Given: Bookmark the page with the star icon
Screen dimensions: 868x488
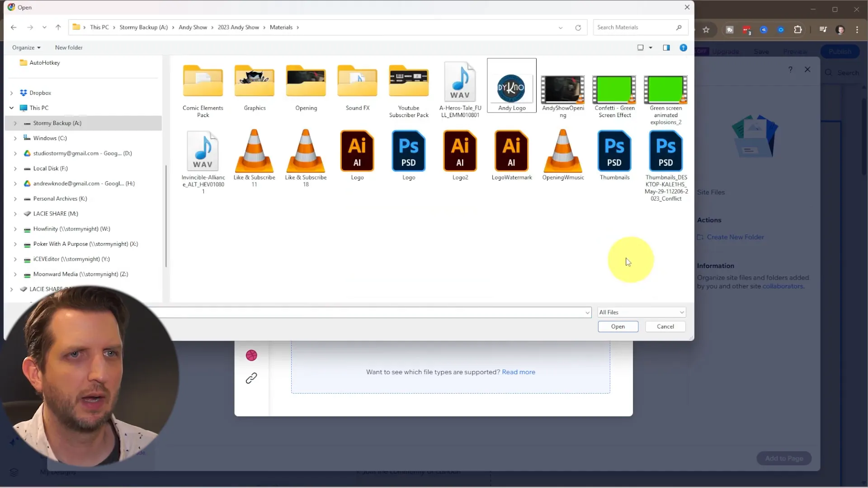Looking at the screenshot, I should click(706, 29).
